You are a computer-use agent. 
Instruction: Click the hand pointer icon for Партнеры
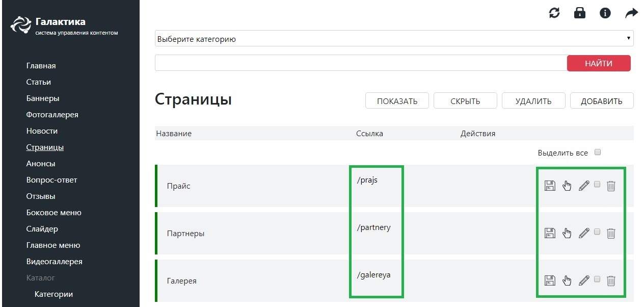(x=567, y=233)
